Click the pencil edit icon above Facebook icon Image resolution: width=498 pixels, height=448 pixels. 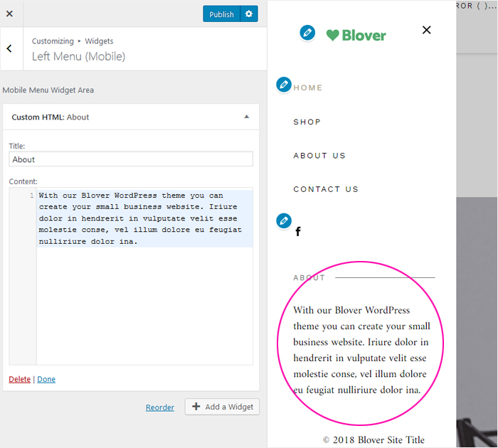pos(284,220)
